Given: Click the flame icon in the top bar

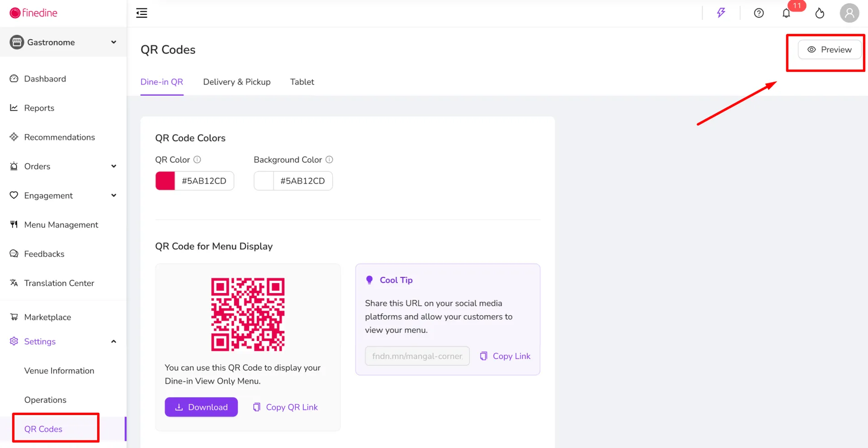Looking at the screenshot, I should click(x=820, y=13).
